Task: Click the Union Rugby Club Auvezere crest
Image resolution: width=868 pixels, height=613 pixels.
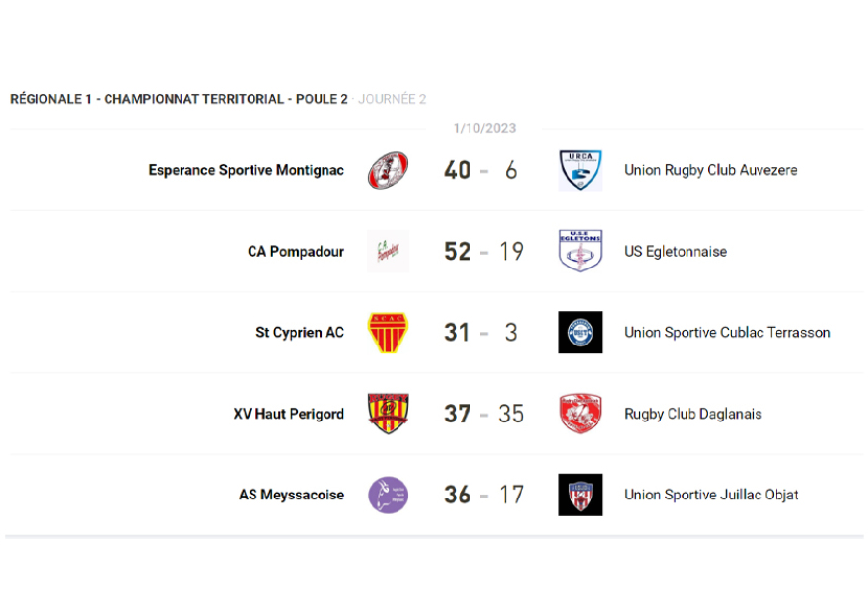Action: pos(580,170)
